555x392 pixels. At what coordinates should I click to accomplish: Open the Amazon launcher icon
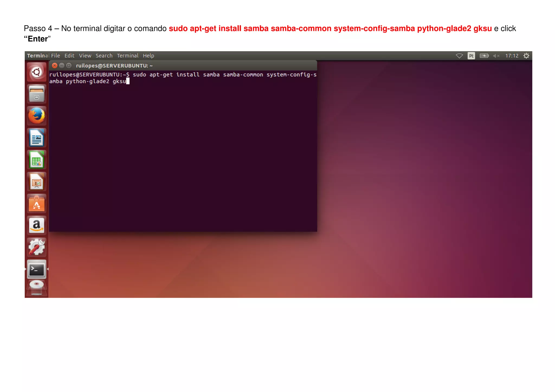pos(37,225)
